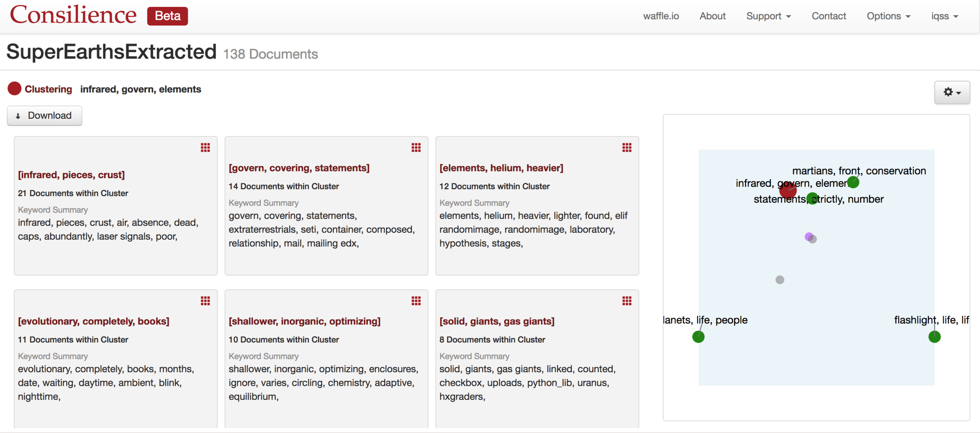This screenshot has width=980, height=433.
Task: Click the Download button
Action: point(44,116)
